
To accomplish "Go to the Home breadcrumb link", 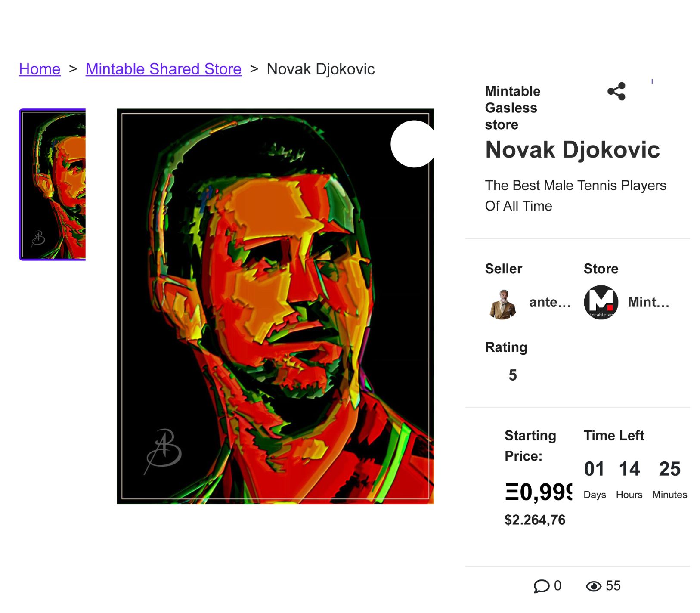I will pos(40,69).
